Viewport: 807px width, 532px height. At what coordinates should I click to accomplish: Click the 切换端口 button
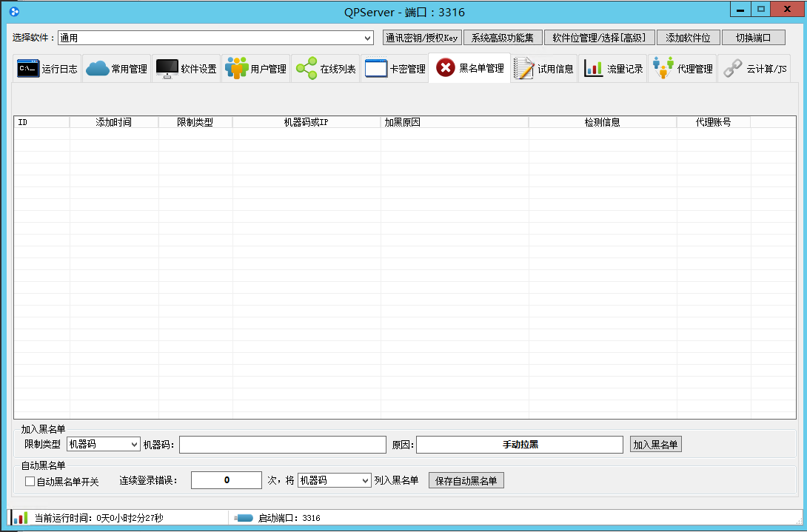(754, 38)
